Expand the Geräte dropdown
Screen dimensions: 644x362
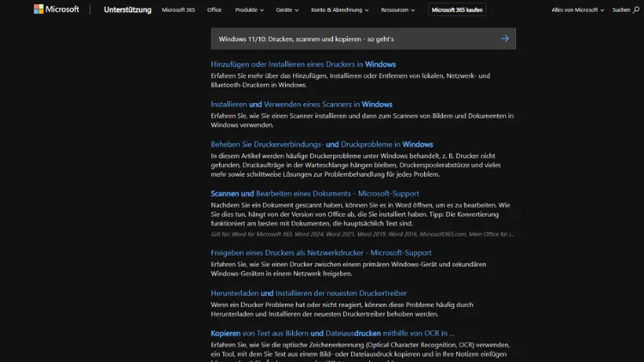(x=287, y=9)
